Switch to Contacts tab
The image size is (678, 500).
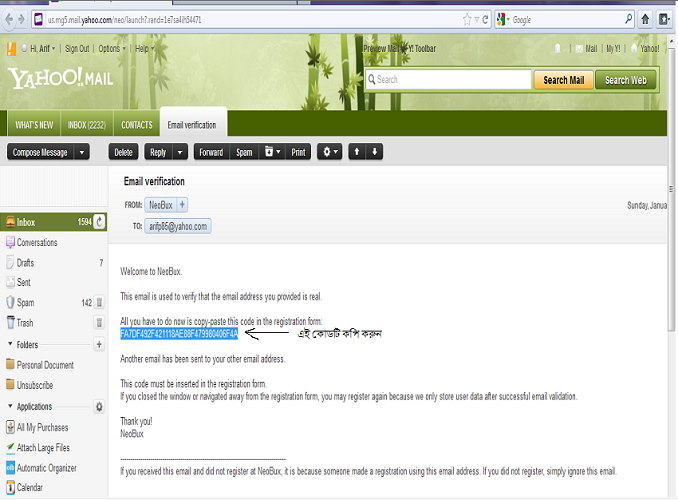pyautogui.click(x=137, y=125)
